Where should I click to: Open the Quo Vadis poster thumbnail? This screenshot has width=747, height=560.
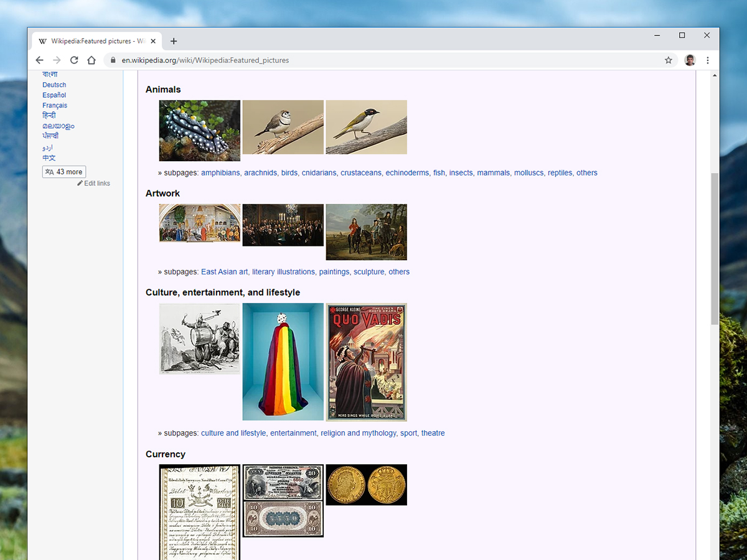click(366, 361)
